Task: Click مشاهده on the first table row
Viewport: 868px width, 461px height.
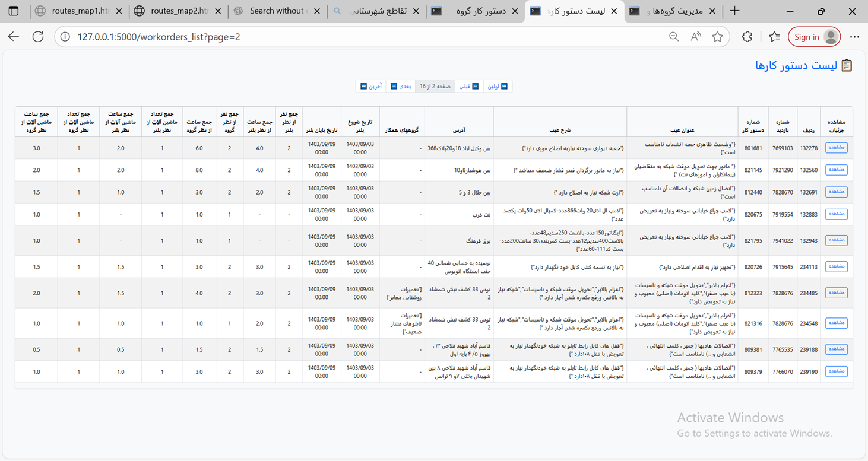Action: (836, 147)
